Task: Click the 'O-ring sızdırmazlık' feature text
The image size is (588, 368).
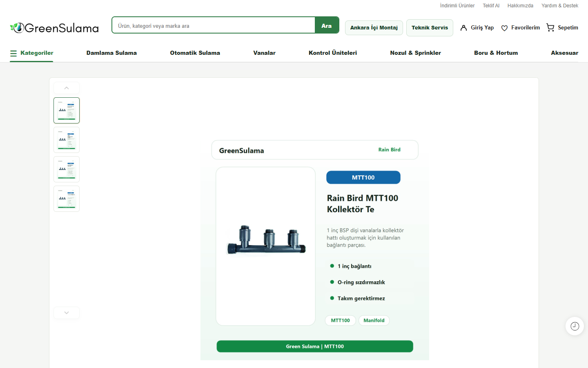Action: 361,282
